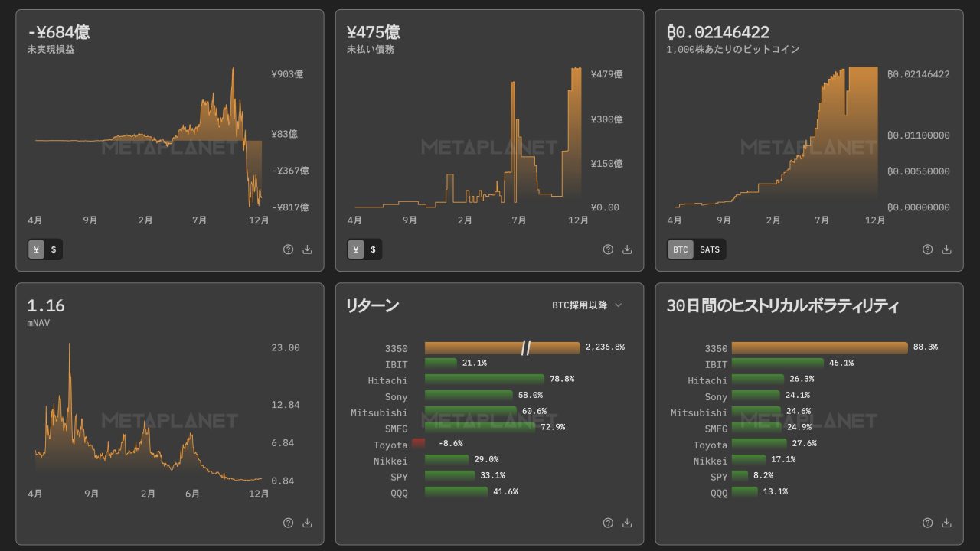Download the Bitcoin per 1,000 shares chart

(946, 249)
